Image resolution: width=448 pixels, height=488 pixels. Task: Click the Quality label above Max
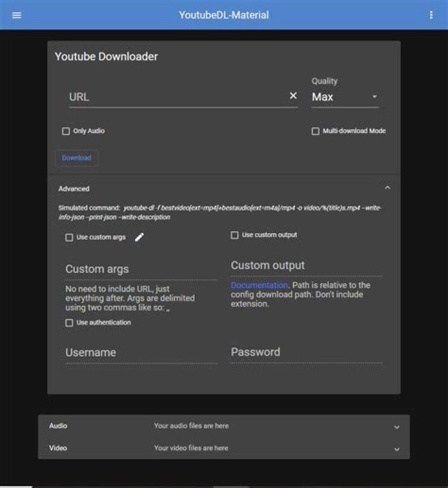pyautogui.click(x=324, y=81)
